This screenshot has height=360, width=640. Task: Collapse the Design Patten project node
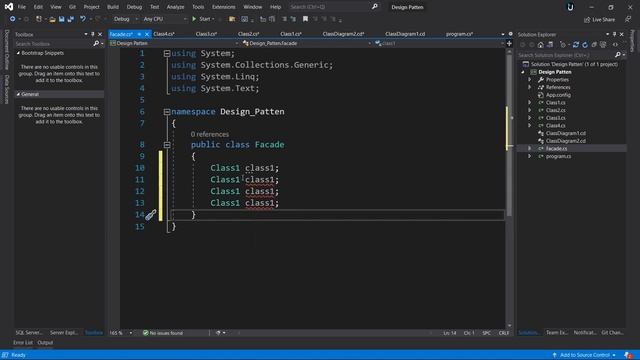pos(522,72)
